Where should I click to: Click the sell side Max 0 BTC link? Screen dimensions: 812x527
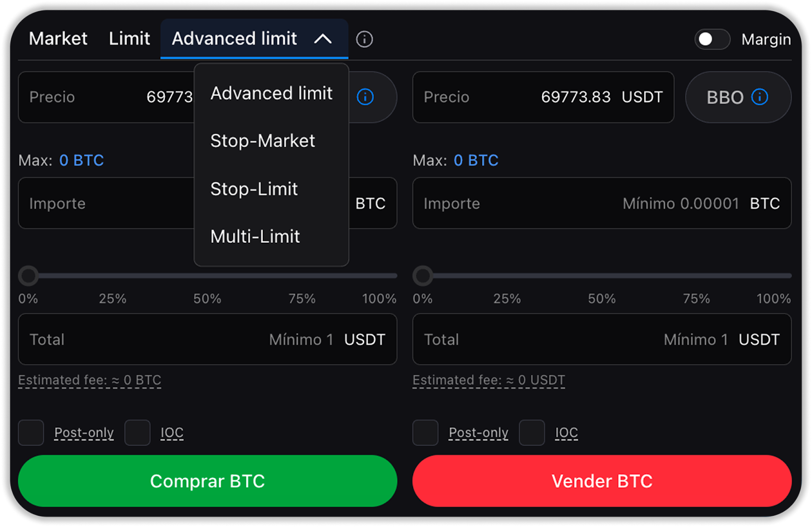point(476,160)
